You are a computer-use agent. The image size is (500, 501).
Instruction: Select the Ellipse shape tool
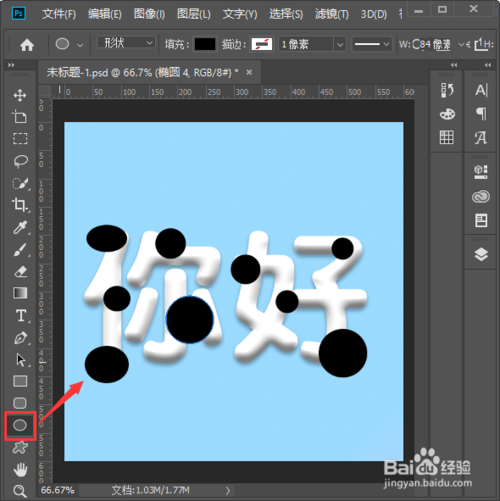(x=20, y=425)
